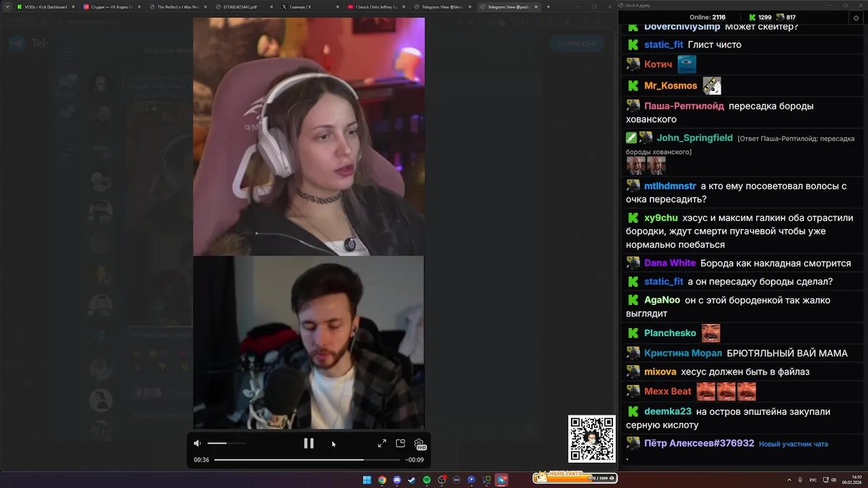Image resolution: width=868 pixels, height=488 pixels.
Task: Click the green badge before John_Springfield
Action: [631, 138]
